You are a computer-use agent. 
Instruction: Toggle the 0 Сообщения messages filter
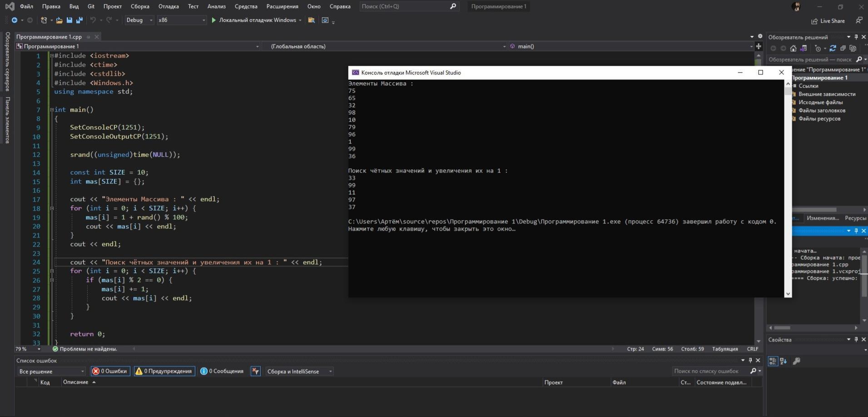tap(222, 371)
